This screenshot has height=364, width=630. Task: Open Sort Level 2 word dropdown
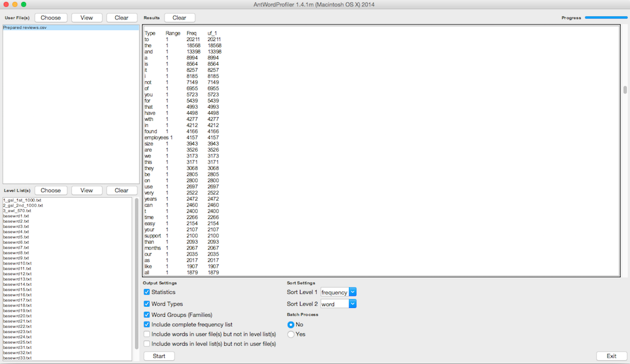pyautogui.click(x=339, y=304)
